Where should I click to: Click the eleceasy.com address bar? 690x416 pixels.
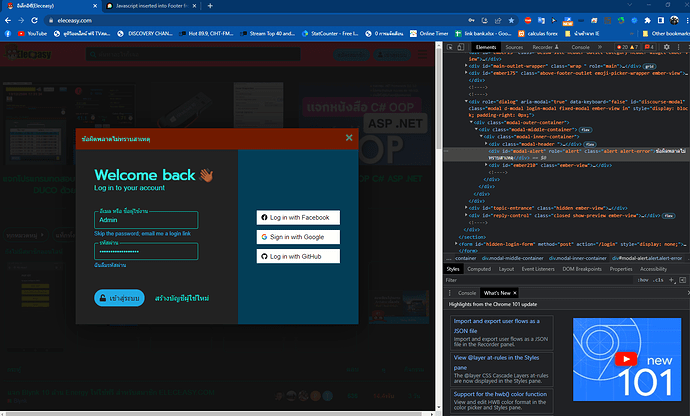[x=255, y=20]
